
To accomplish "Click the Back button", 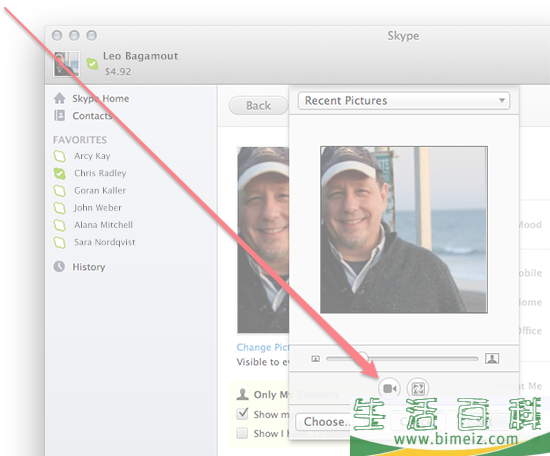I will click(259, 106).
